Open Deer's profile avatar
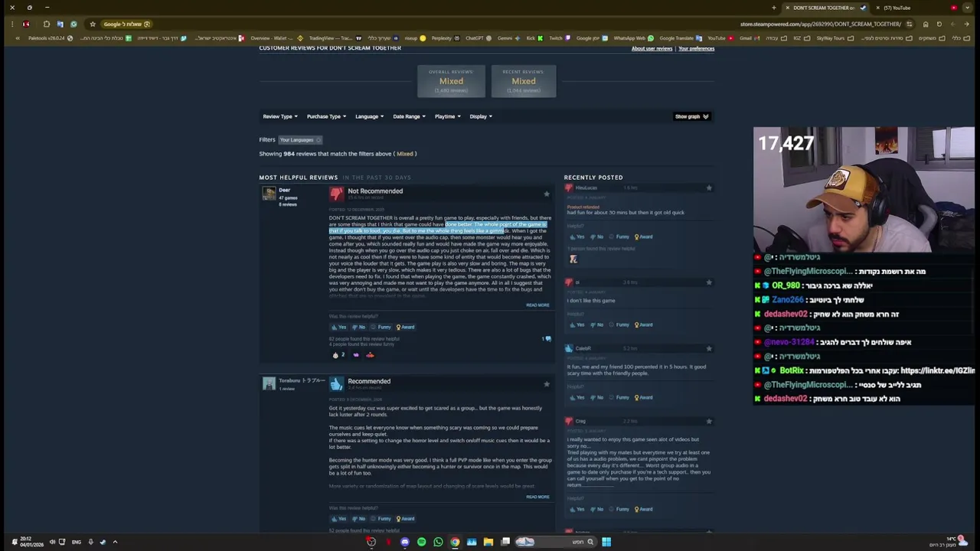Screen dimensions: 980x551 click(269, 194)
